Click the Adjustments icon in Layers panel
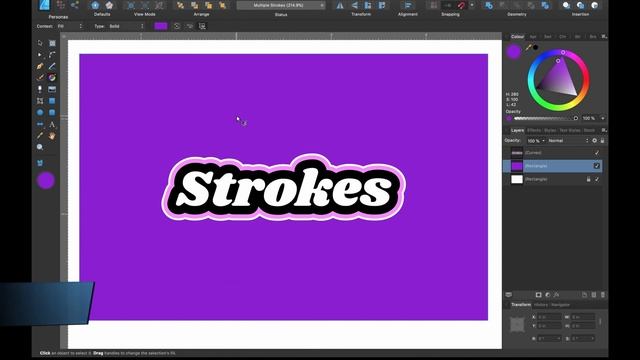 tap(548, 295)
